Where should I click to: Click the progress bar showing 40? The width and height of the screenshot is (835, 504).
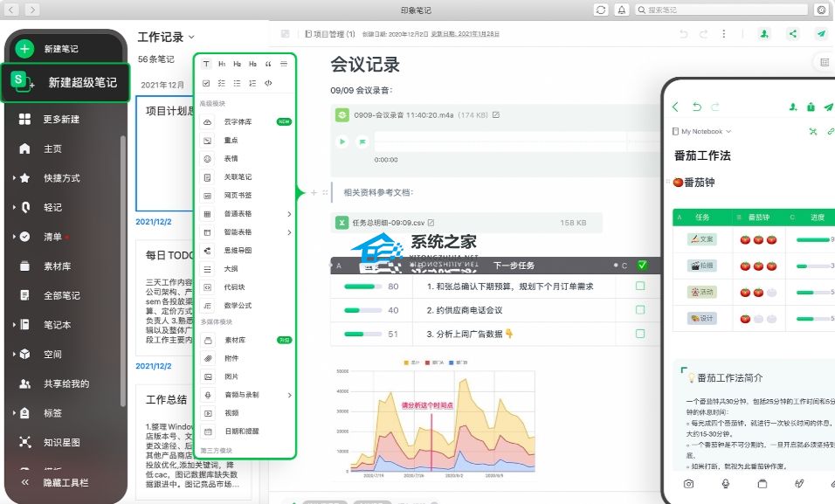(363, 310)
